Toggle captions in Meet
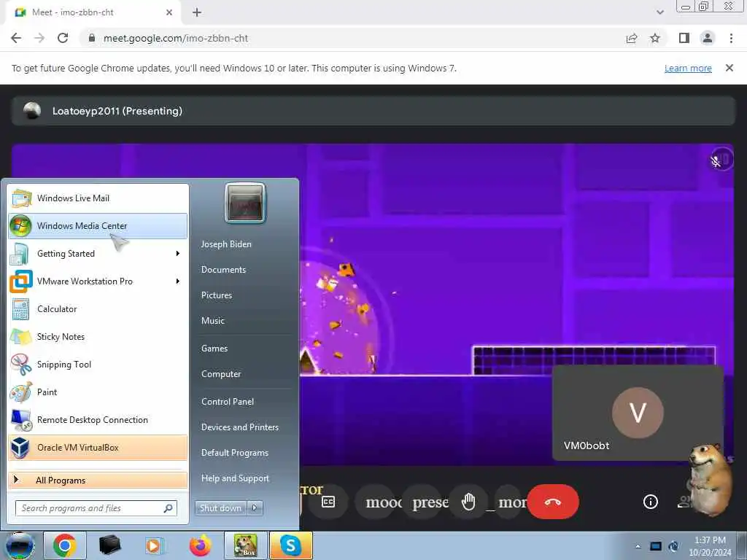The height and width of the screenshot is (560, 747). point(328,502)
